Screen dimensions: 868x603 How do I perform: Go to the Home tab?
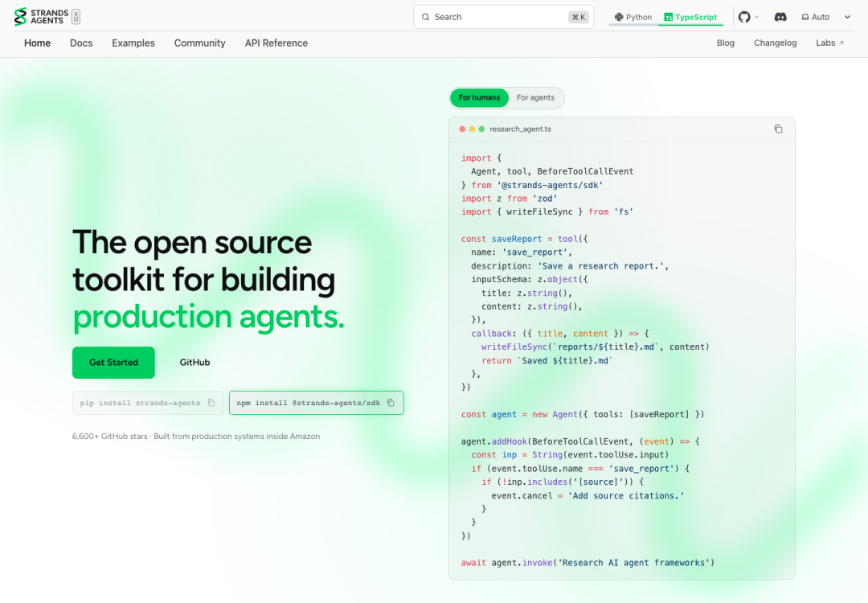click(x=37, y=43)
